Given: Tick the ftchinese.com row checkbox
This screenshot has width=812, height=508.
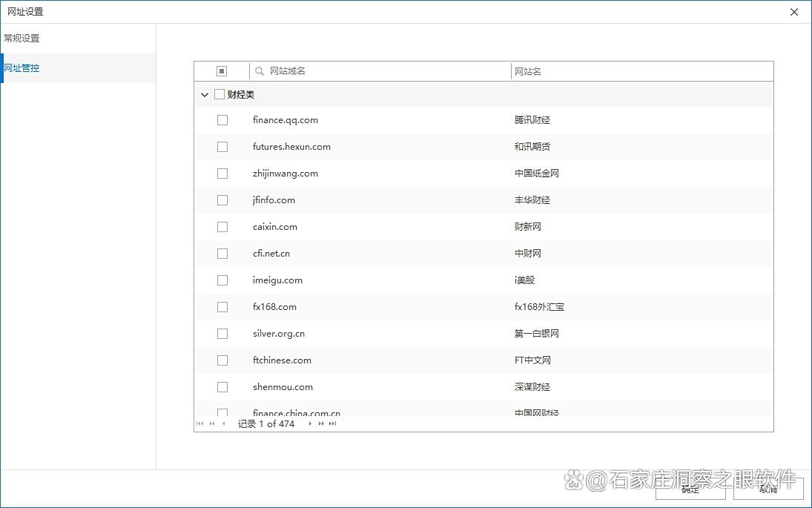Looking at the screenshot, I should point(222,360).
